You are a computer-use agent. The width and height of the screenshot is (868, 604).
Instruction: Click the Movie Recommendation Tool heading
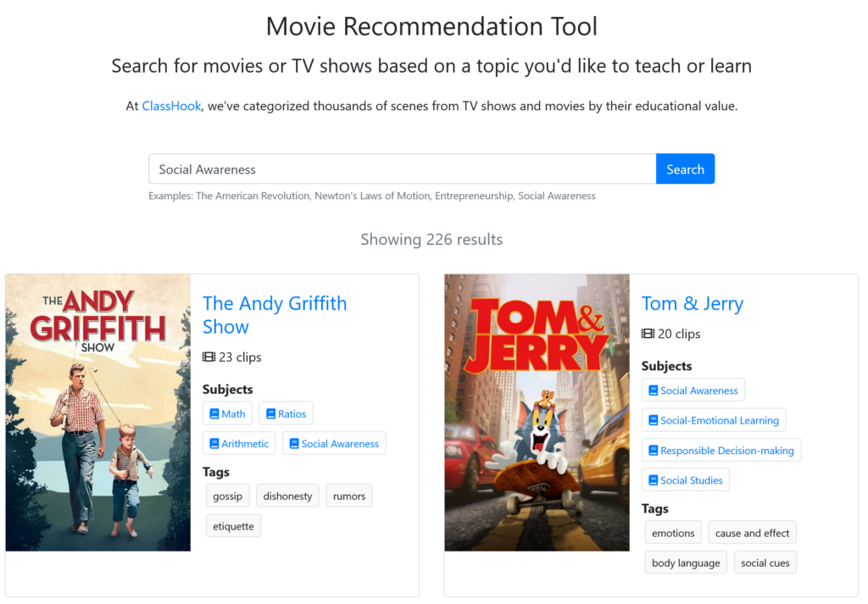coord(431,26)
